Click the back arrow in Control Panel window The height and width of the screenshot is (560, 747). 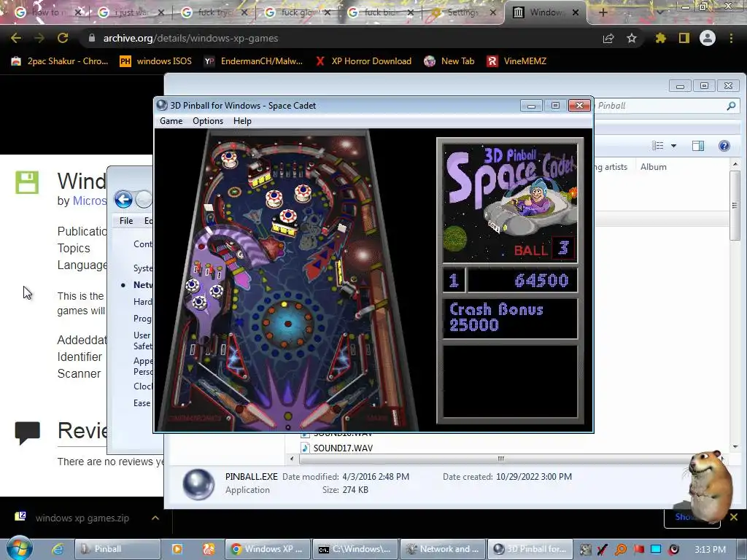pyautogui.click(x=123, y=199)
